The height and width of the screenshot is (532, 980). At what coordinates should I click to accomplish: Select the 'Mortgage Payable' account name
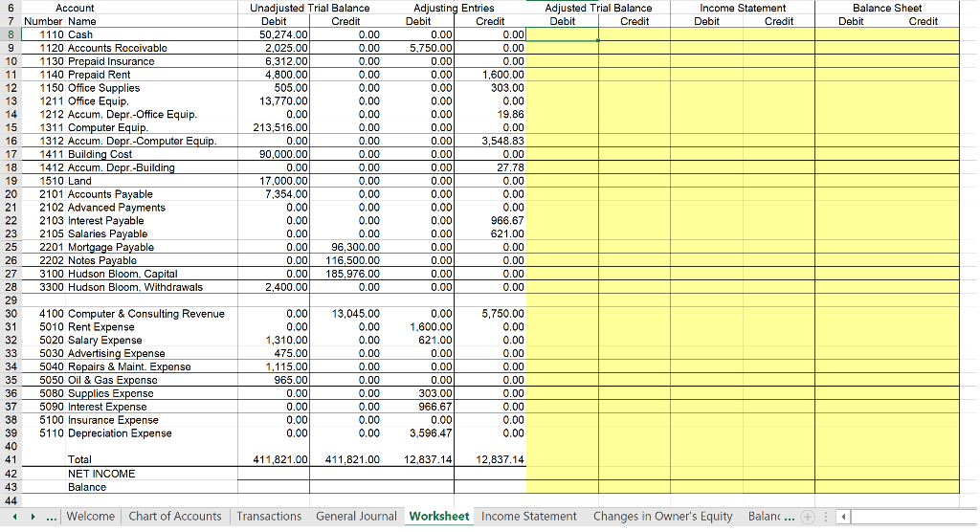(111, 247)
